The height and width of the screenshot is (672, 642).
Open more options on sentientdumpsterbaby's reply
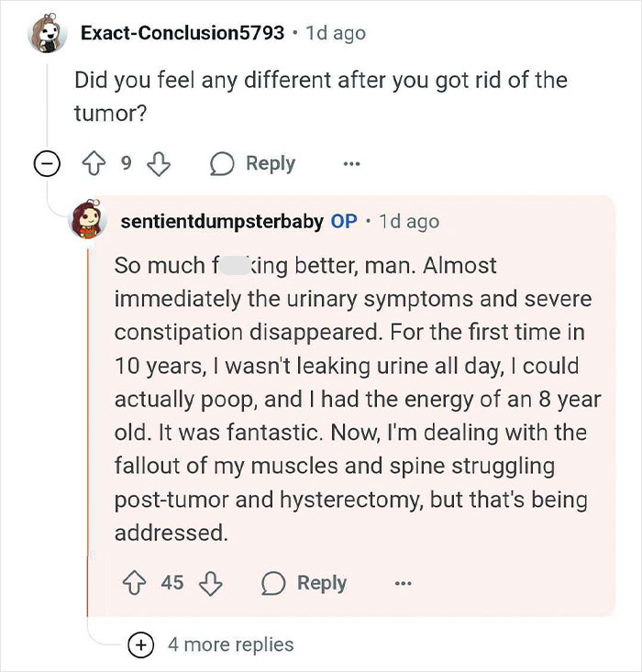403,583
